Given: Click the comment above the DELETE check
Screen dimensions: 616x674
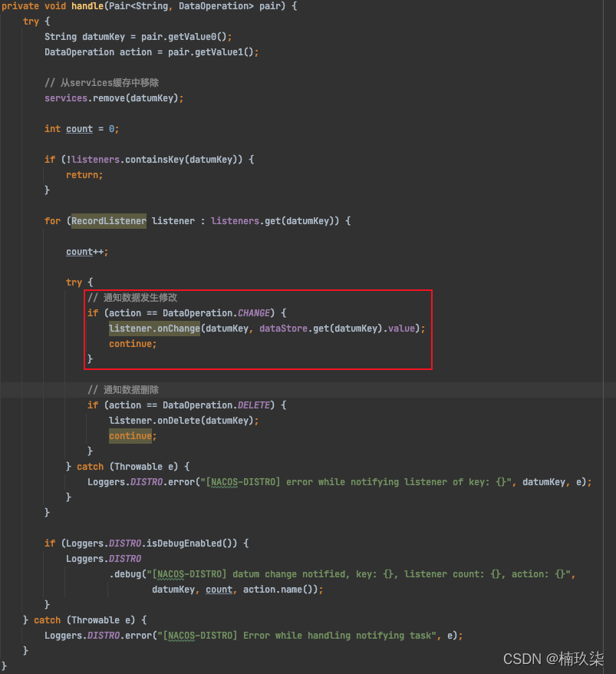Looking at the screenshot, I should (124, 390).
